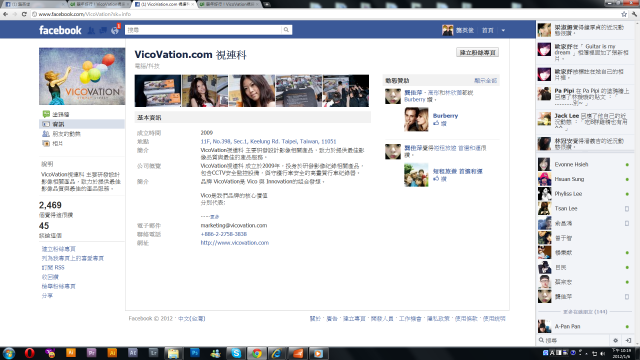Open the Windows Start button
The width and height of the screenshot is (640, 360).
click(x=9, y=353)
